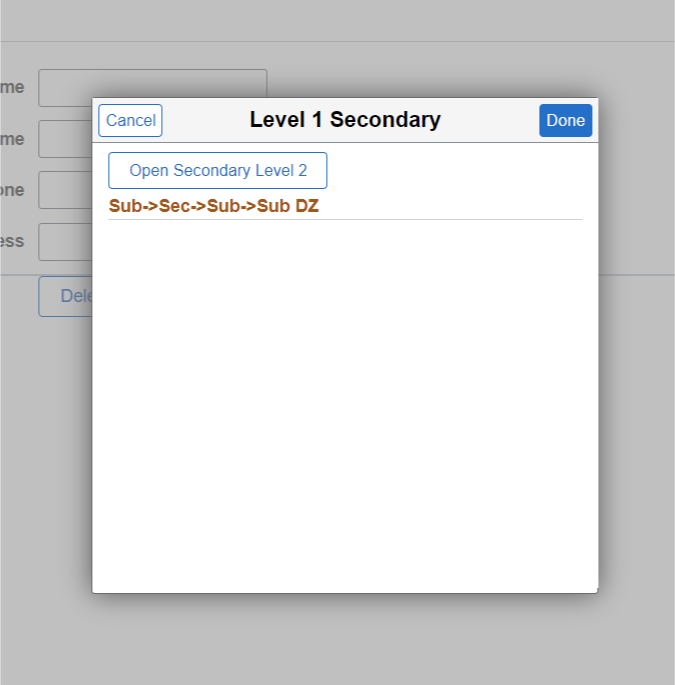The width and height of the screenshot is (675, 685).
Task: Select the "Sub->Sec->Sub->Sub DZ" heading
Action: [x=214, y=207]
